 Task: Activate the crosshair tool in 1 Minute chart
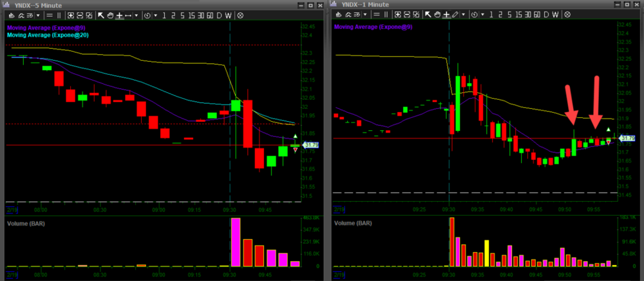(446, 14)
